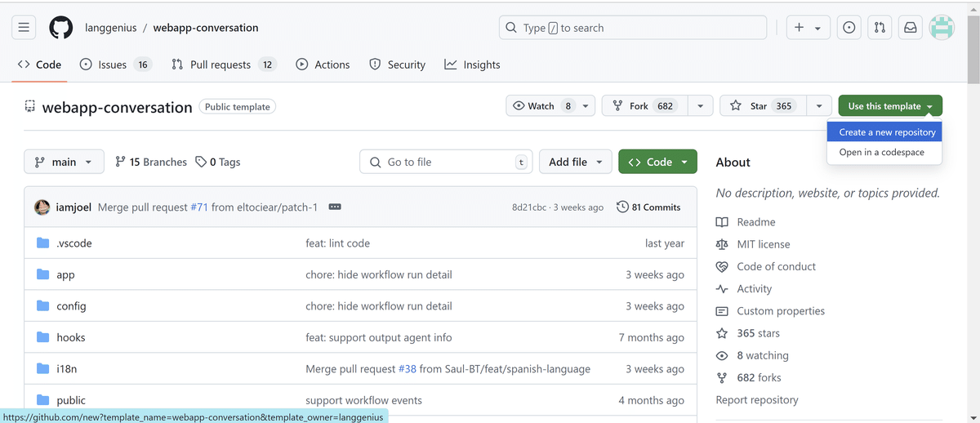
Task: Open the Add file dropdown
Action: click(x=576, y=162)
